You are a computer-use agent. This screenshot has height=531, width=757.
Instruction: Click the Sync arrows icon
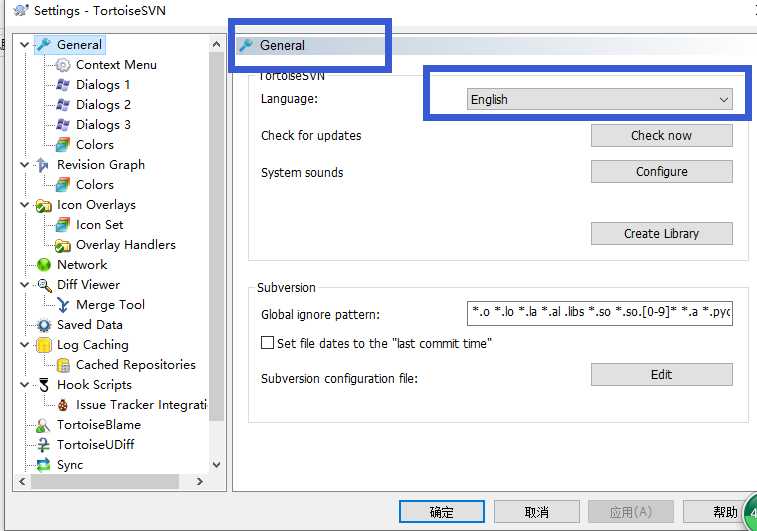tap(43, 465)
